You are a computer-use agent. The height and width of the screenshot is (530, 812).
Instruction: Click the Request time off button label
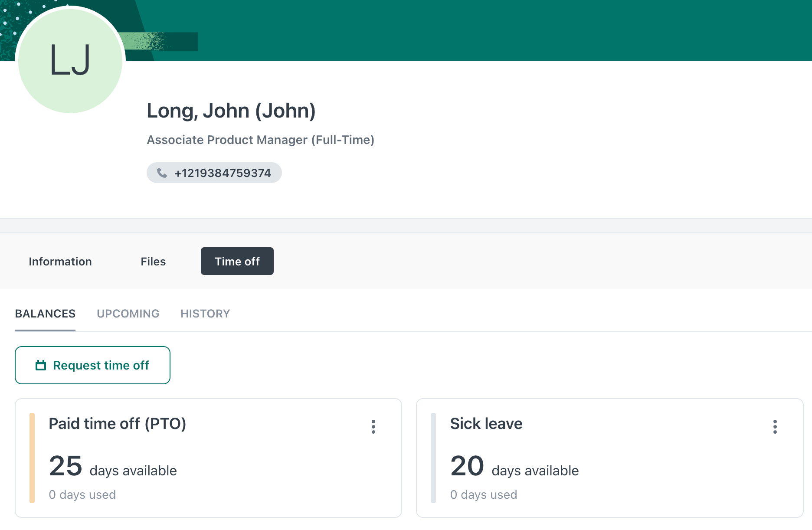pos(101,365)
